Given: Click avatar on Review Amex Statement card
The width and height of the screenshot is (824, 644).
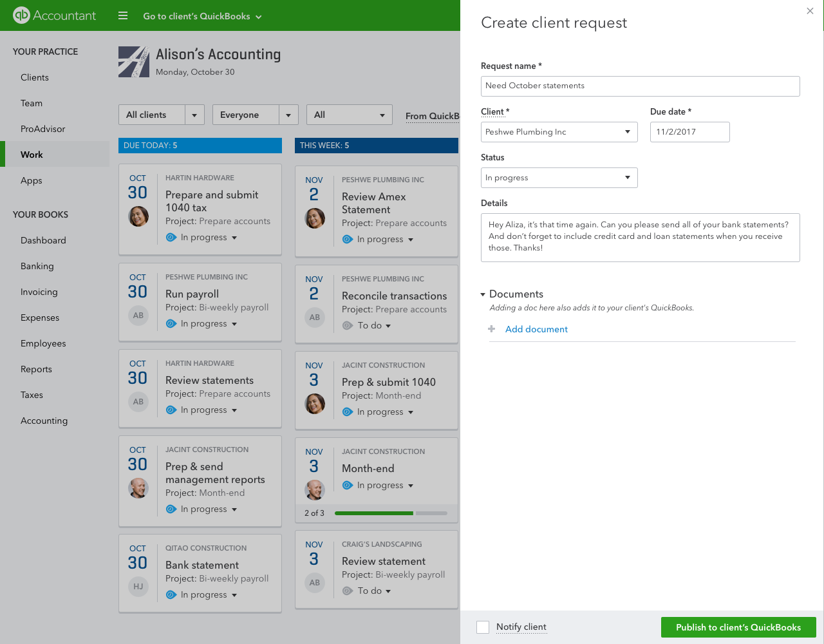Looking at the screenshot, I should (315, 218).
